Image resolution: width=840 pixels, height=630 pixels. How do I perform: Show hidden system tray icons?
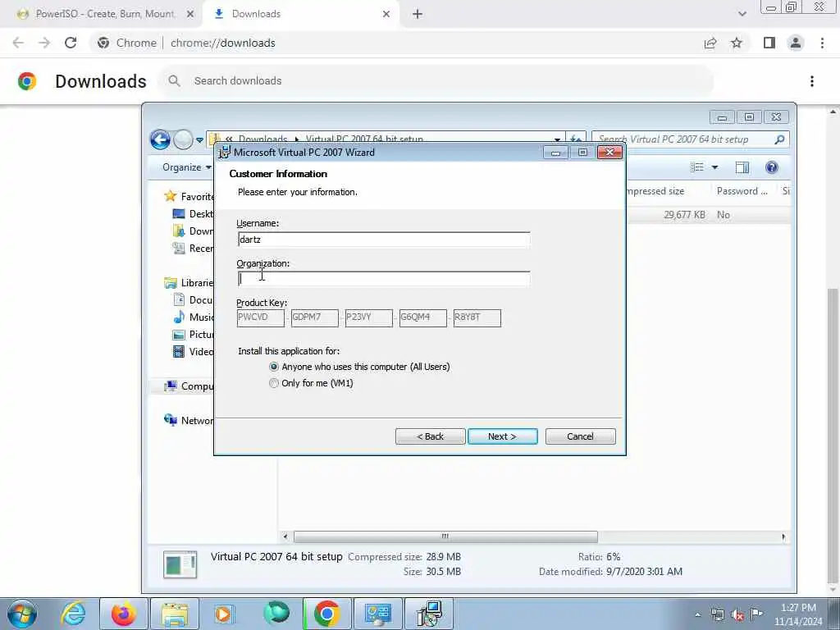click(x=697, y=615)
